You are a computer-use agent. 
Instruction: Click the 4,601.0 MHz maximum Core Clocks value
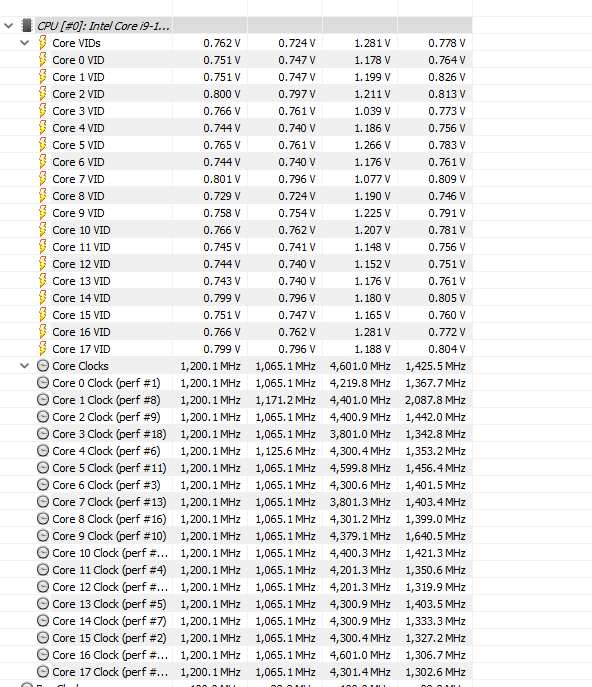(x=360, y=366)
